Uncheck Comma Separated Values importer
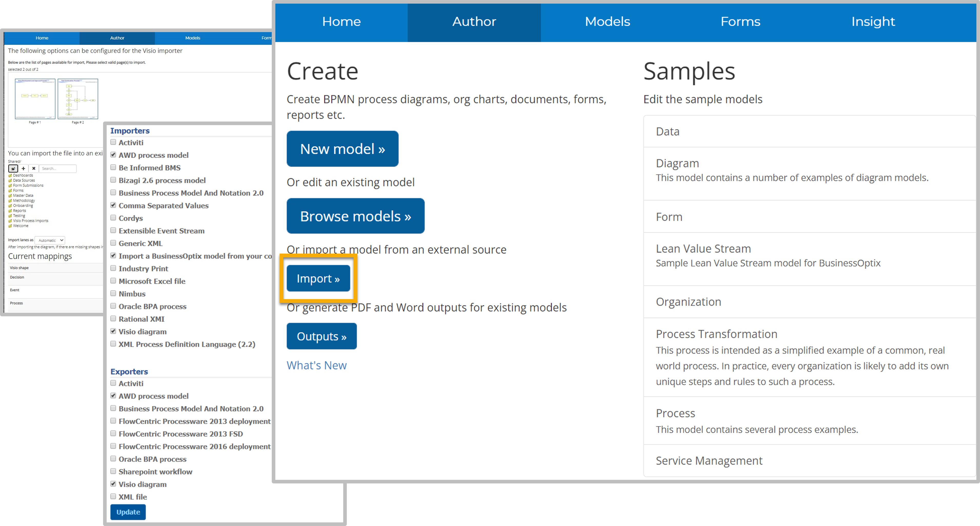This screenshot has height=526, width=980. pos(113,205)
